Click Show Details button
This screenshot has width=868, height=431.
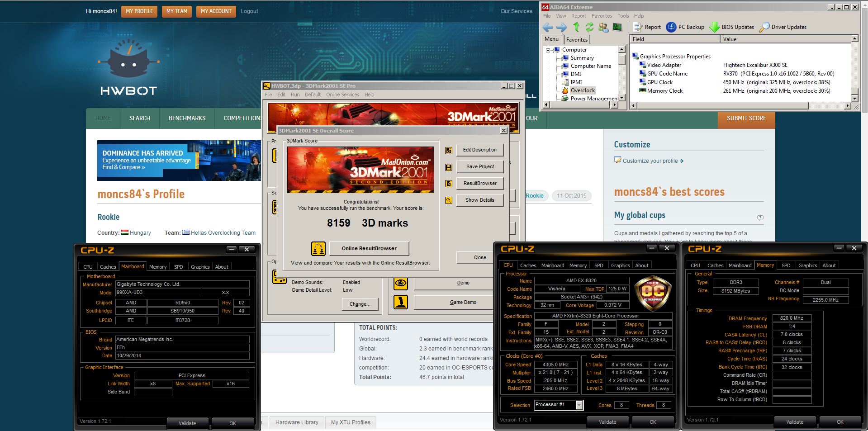pyautogui.click(x=480, y=200)
